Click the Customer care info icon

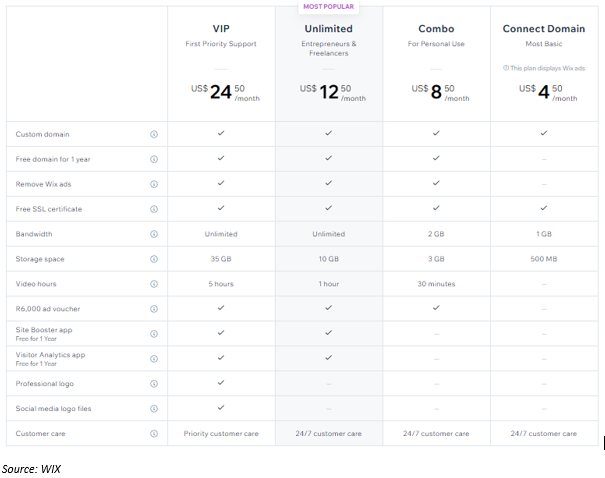(154, 434)
